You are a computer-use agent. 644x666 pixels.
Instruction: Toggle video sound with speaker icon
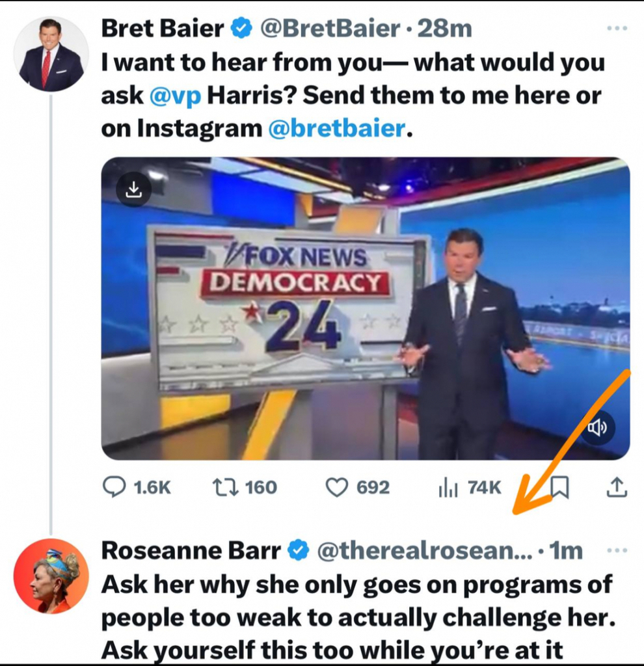point(597,428)
